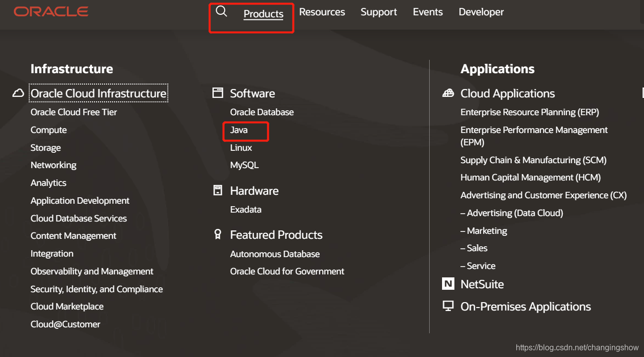The image size is (644, 357).
Task: Open Enterprise Performance Management (EPM)
Action: pyautogui.click(x=534, y=136)
